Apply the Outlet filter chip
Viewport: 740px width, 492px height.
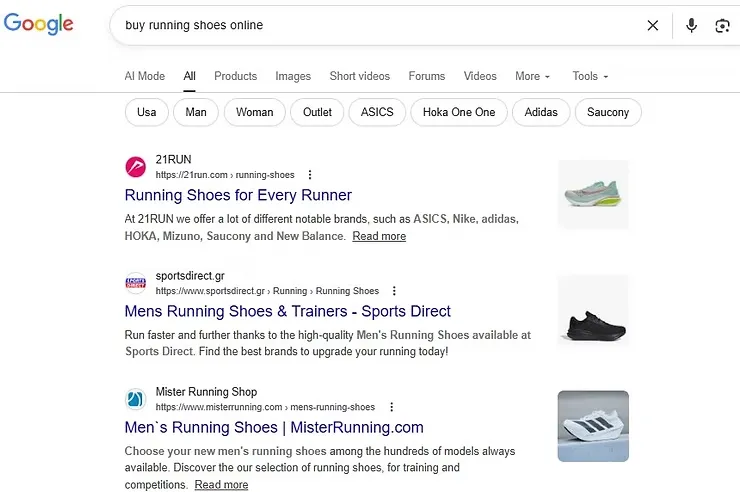pyautogui.click(x=317, y=112)
